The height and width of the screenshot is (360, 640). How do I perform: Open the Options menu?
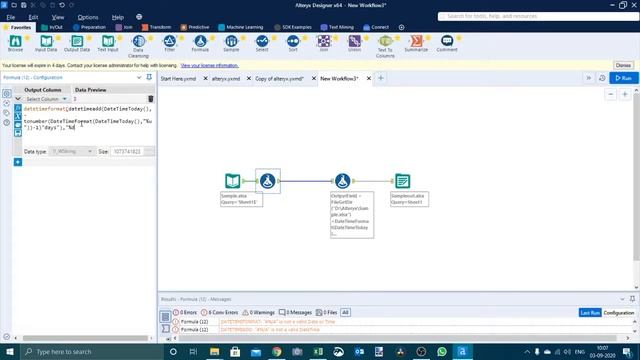88,17
